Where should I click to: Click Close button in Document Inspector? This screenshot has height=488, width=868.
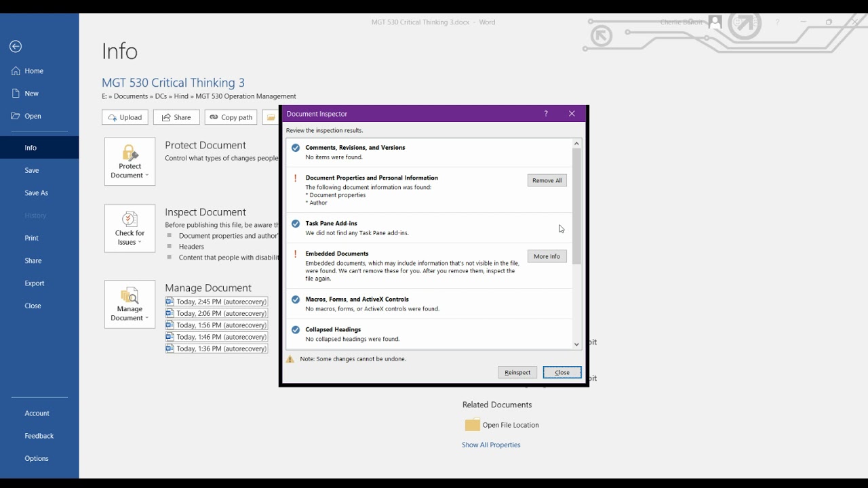562,372
